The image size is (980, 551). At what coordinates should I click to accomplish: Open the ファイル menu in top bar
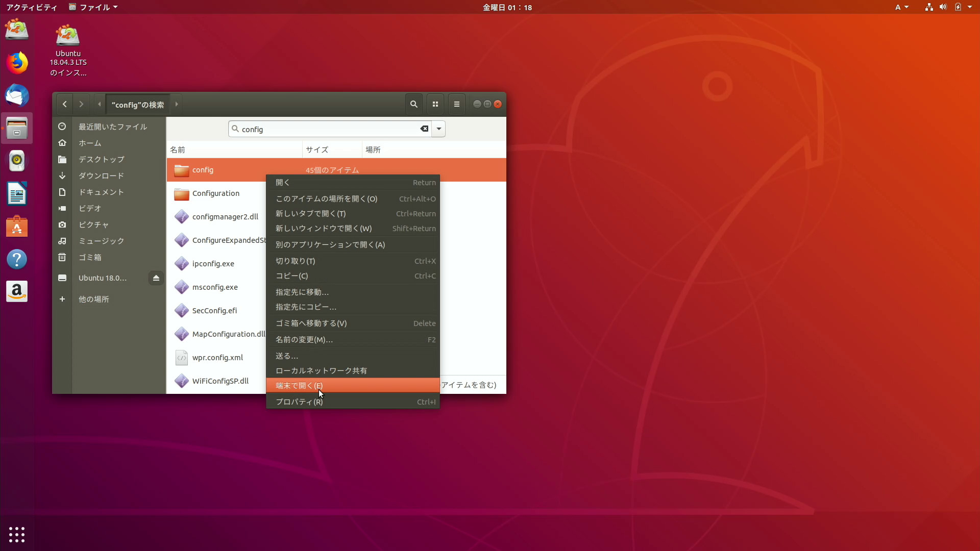point(93,7)
